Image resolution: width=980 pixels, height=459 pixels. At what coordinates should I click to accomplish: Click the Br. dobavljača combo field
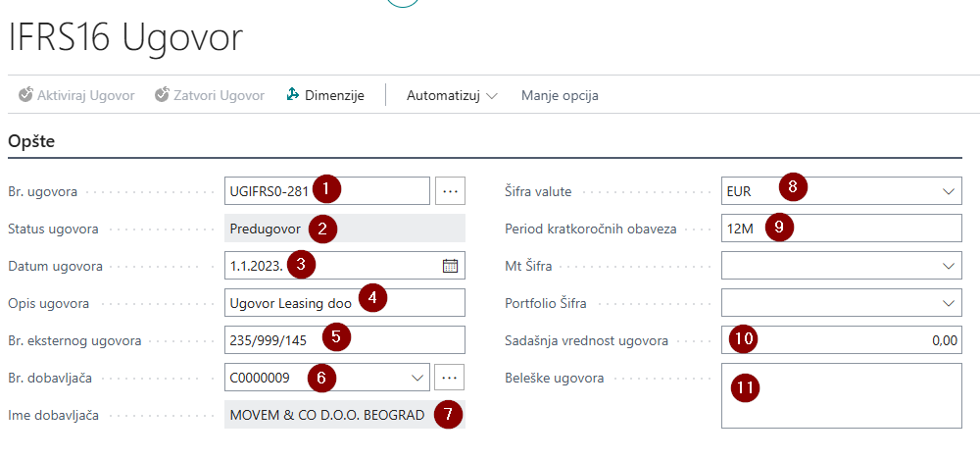click(x=327, y=377)
